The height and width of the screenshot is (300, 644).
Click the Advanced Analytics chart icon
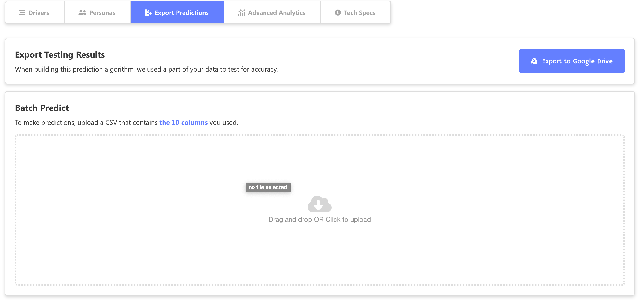click(241, 13)
